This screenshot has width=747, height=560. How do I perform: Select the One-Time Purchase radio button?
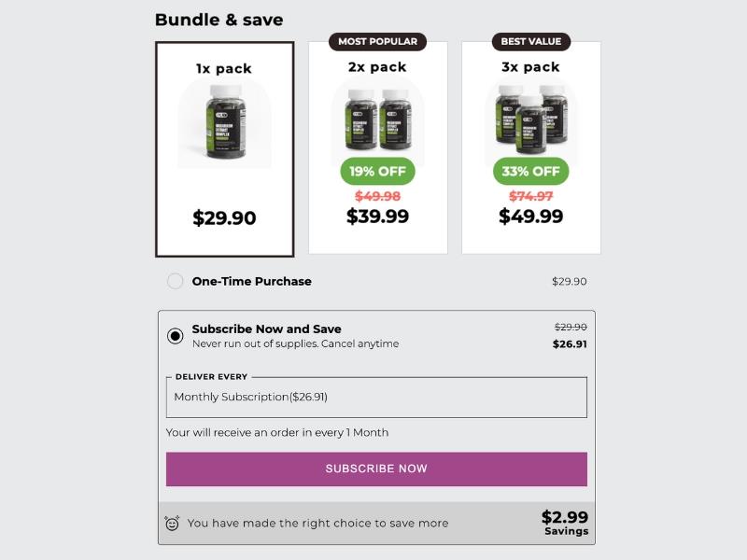pos(175,281)
